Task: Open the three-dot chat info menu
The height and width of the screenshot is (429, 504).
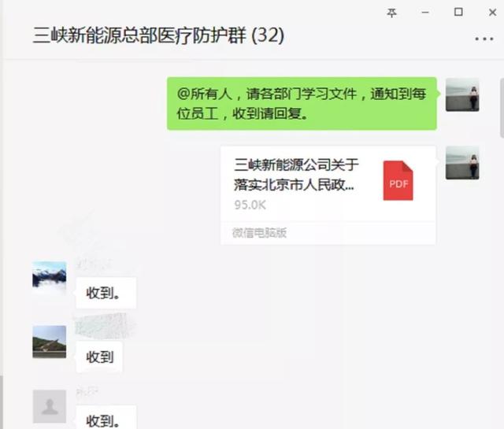Action: (484, 39)
